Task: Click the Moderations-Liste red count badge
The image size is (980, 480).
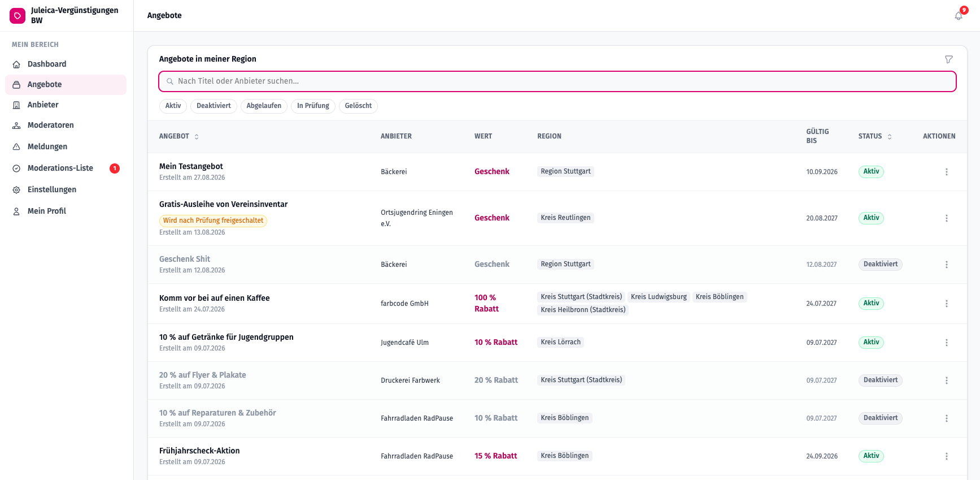Action: (x=115, y=168)
